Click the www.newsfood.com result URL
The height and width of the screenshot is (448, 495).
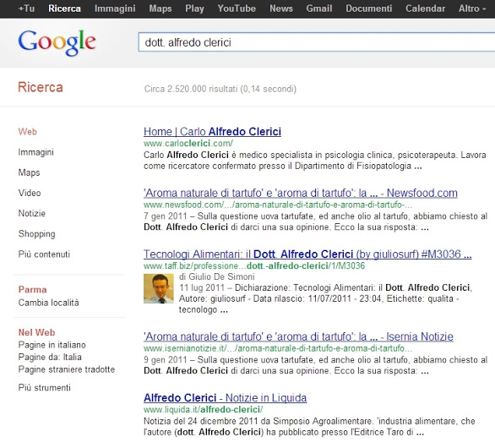pos(278,205)
